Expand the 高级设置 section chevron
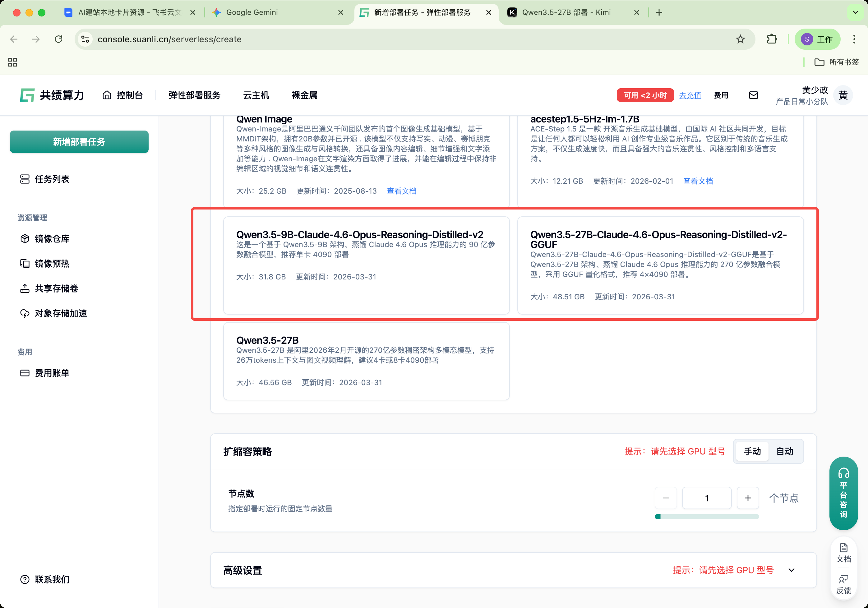Image resolution: width=868 pixels, height=608 pixels. pos(791,570)
